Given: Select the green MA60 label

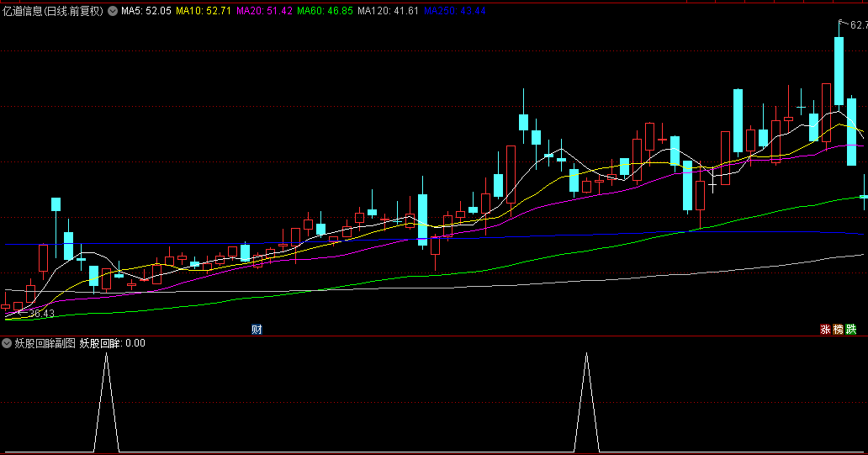Looking at the screenshot, I should coord(325,12).
